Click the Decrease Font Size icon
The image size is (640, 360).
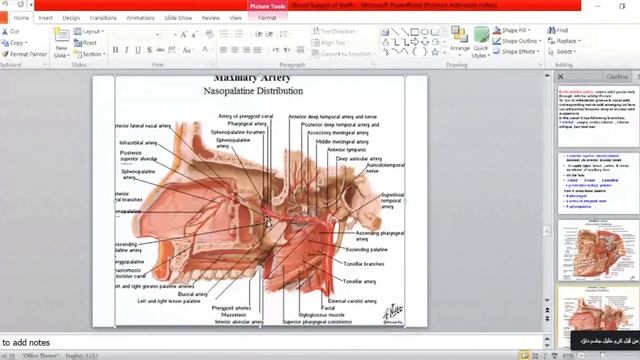[x=194, y=35]
